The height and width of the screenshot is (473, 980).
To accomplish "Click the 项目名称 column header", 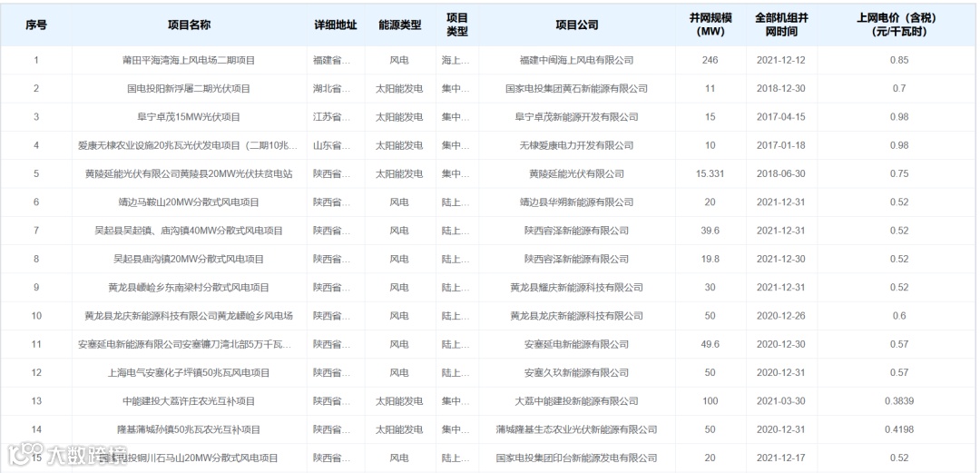I will (189, 25).
